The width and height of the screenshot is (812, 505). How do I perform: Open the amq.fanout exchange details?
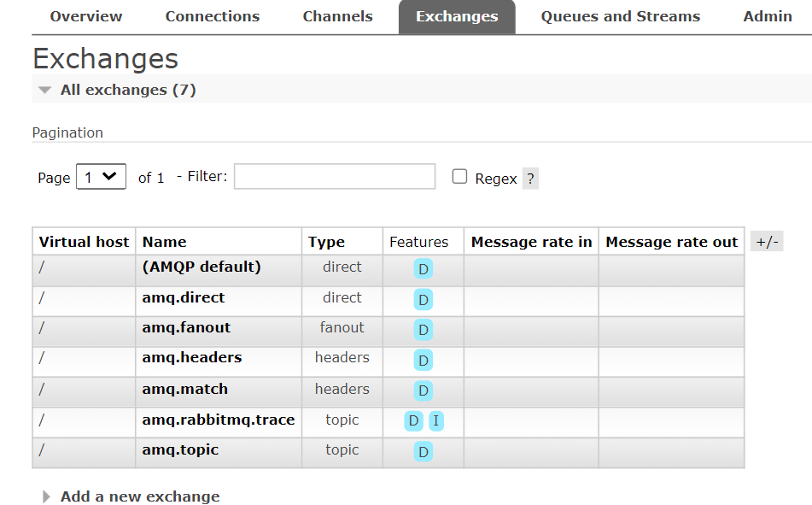[186, 327]
